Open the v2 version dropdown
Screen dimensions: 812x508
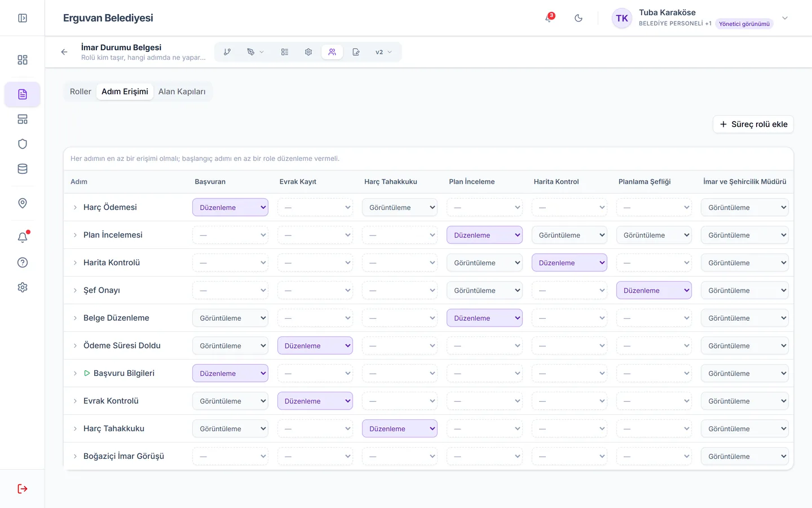383,52
